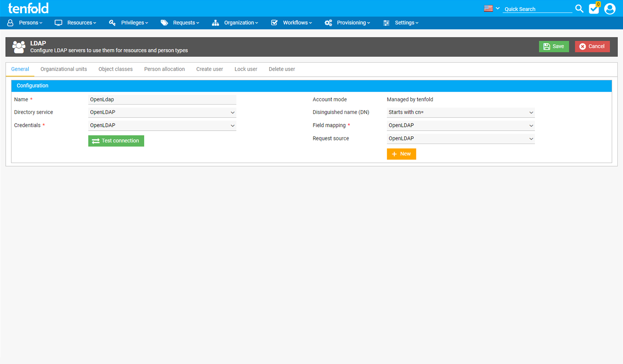This screenshot has height=364, width=623.
Task: Click the 'Account mode' label
Action: (329, 99)
